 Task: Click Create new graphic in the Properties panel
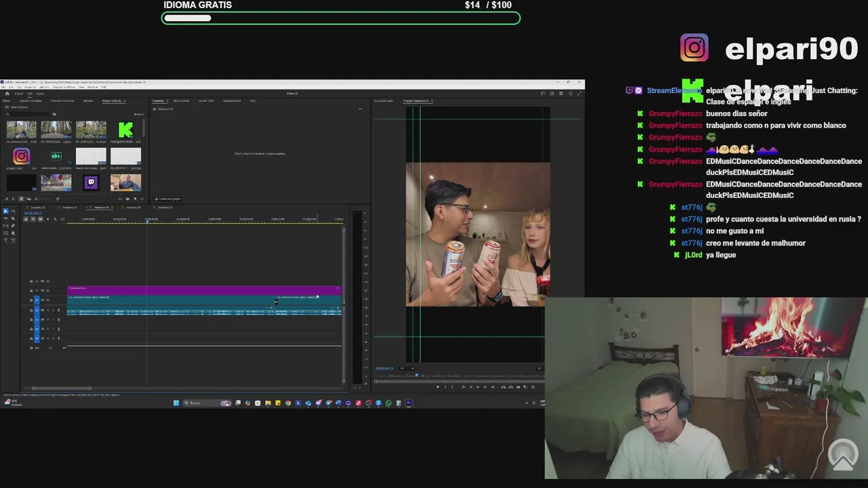pyautogui.click(x=167, y=199)
